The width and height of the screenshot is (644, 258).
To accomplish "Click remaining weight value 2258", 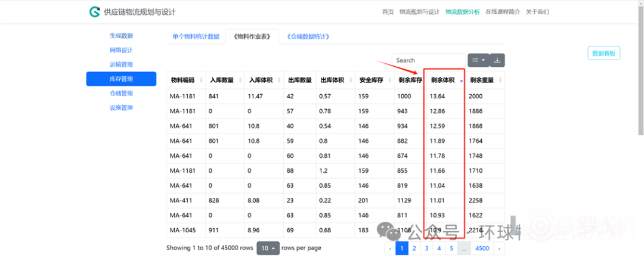I will (476, 201).
